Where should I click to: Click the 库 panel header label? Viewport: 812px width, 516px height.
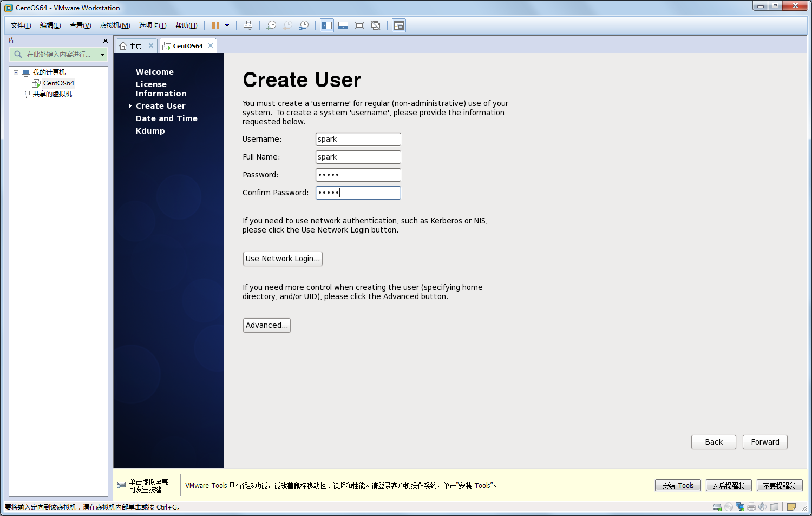[12, 41]
